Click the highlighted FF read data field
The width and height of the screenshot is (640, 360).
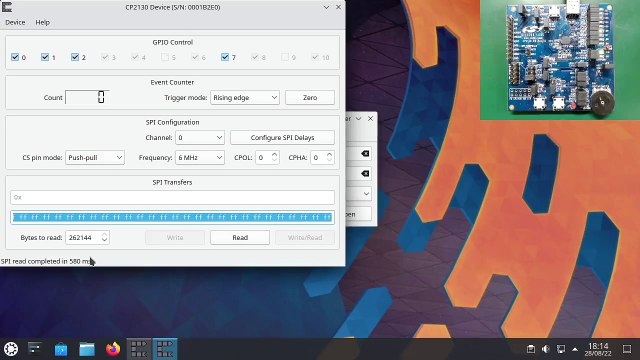pyautogui.click(x=172, y=218)
